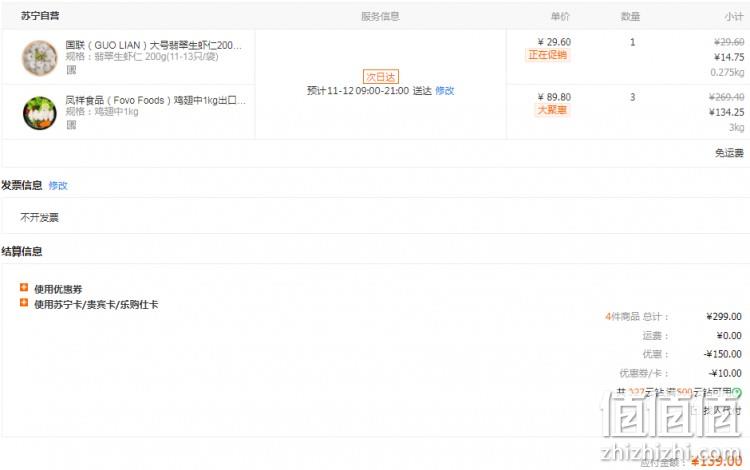Open the Fovo Foods chicken wings thumbnail
Viewport: 750px width, 470px height.
(x=40, y=113)
